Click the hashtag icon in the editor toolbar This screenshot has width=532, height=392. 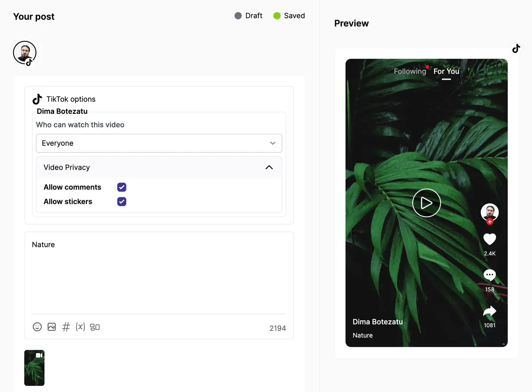pos(66,327)
